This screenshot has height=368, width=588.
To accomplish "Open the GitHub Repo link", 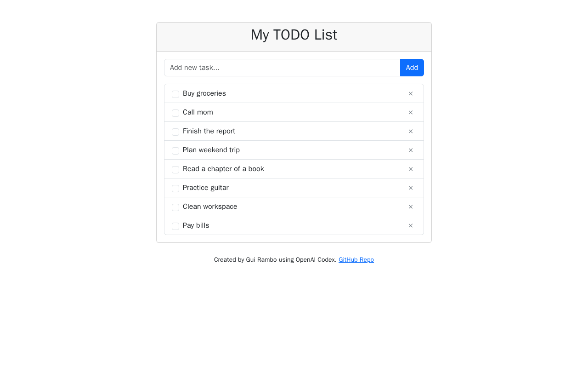I will click(x=356, y=260).
